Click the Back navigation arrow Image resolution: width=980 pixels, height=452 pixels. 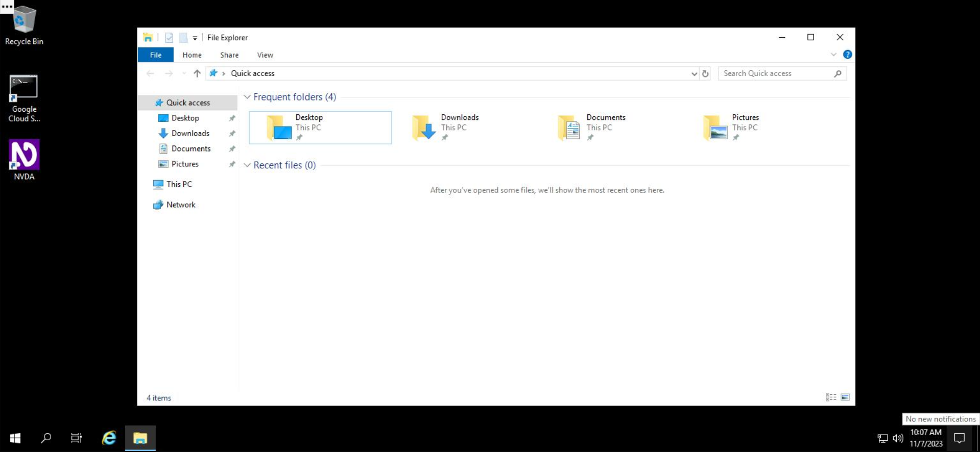tap(150, 73)
